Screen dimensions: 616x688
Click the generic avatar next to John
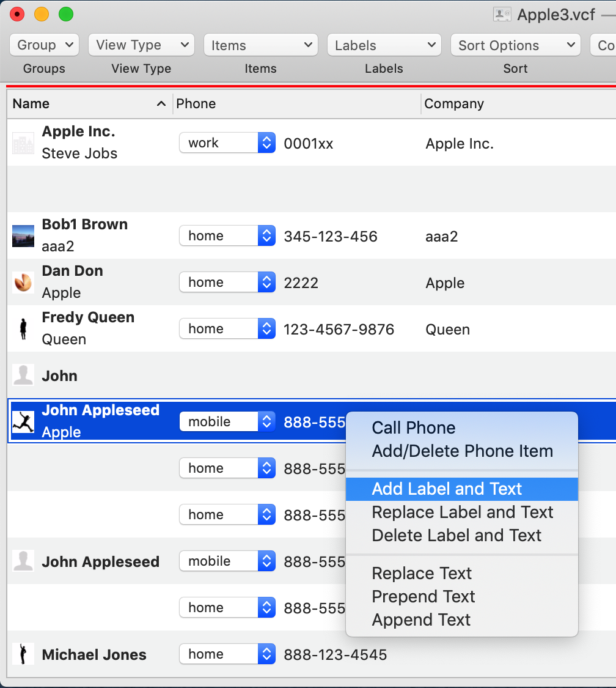[23, 375]
